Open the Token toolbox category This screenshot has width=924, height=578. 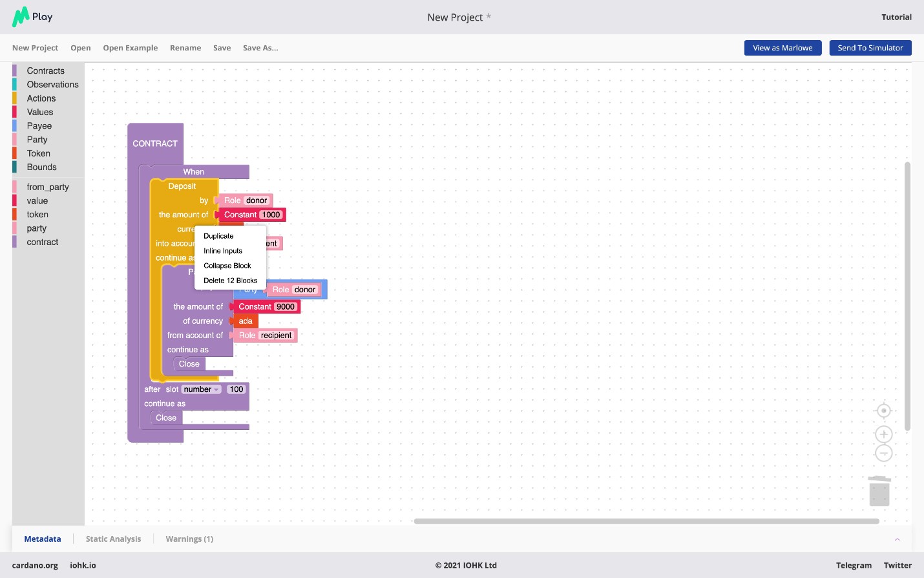point(39,154)
